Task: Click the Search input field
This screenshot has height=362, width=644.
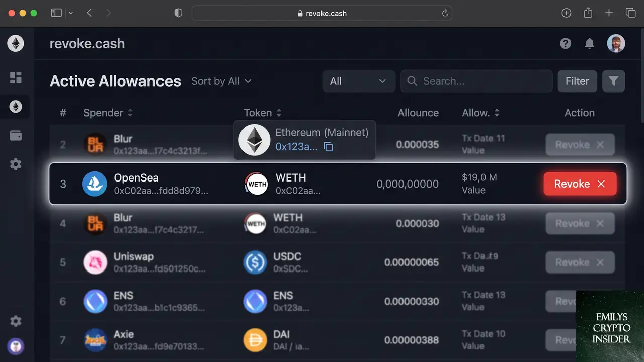Action: 476,81
